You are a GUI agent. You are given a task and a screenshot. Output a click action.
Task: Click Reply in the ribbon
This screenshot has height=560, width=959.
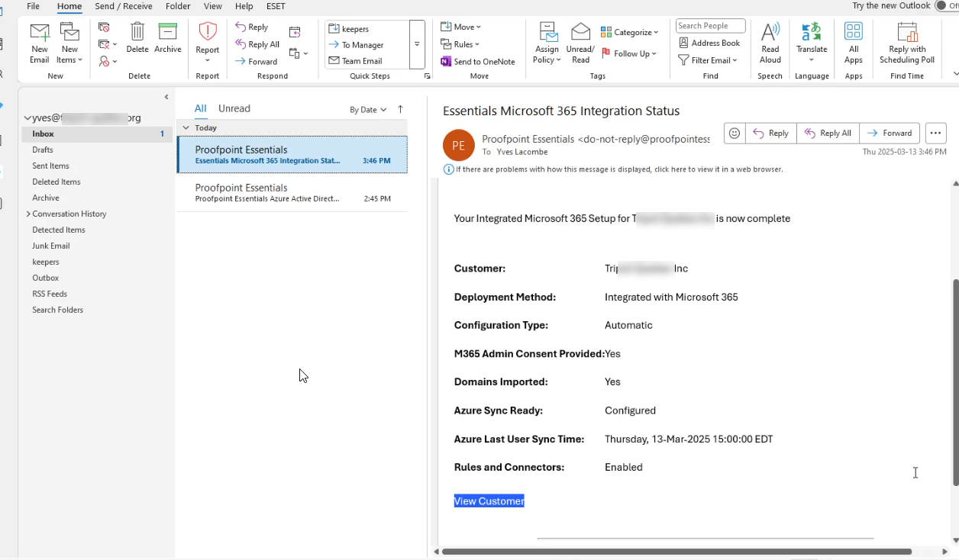[x=252, y=27]
